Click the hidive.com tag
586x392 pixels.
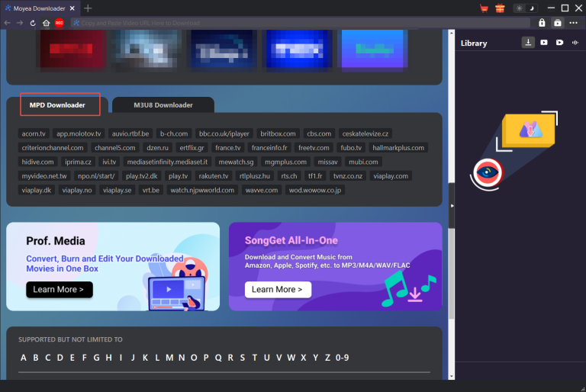37,162
